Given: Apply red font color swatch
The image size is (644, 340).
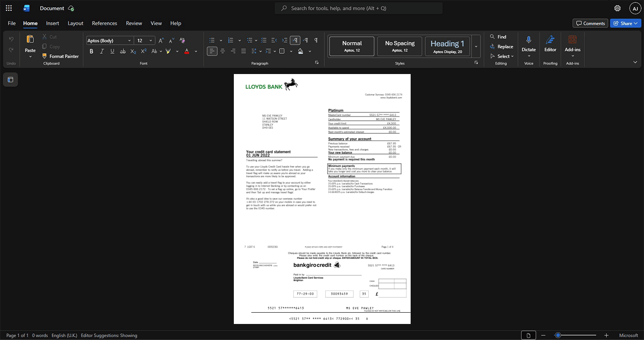Looking at the screenshot, I should coord(187,51).
